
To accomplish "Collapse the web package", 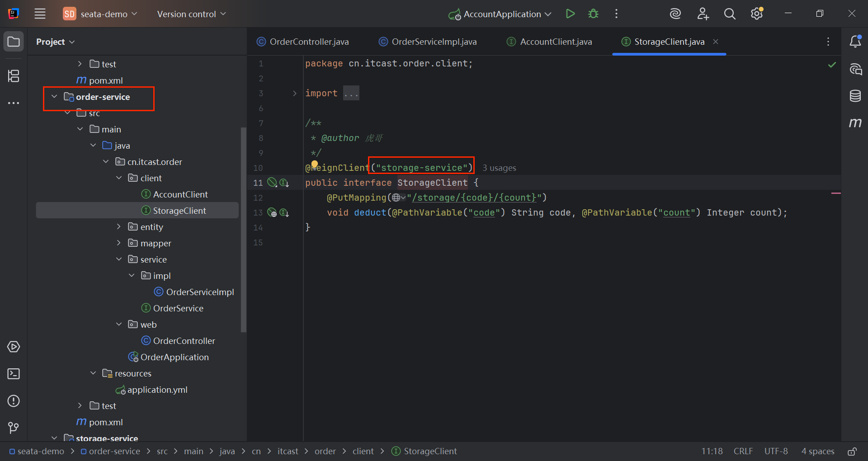I will point(119,325).
